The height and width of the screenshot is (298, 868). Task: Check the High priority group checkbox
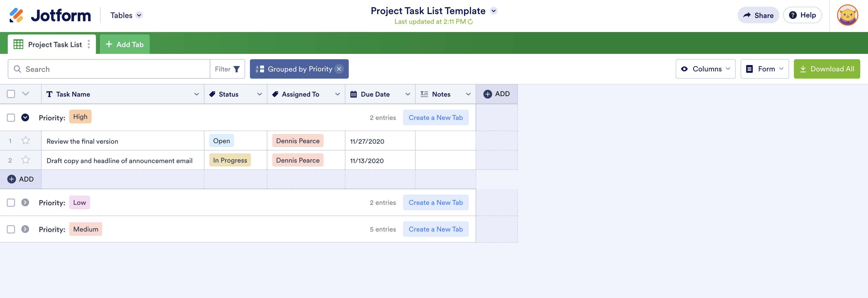tap(11, 117)
